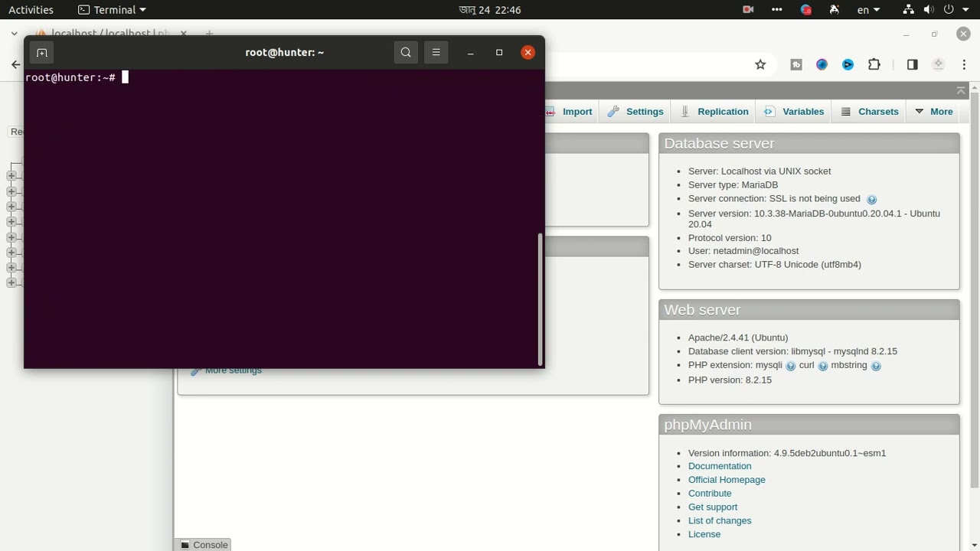
Task: Close the localhost phpMyAdmin browser tab
Action: pyautogui.click(x=184, y=34)
